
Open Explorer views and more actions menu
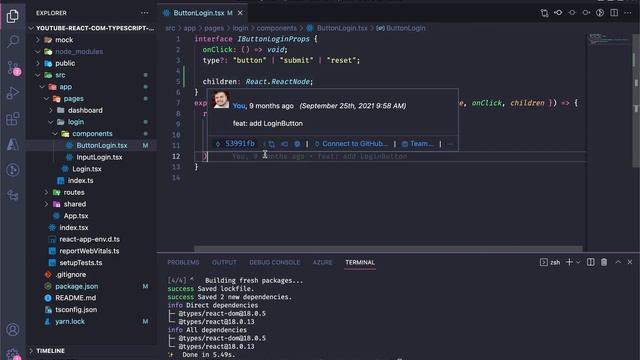(x=144, y=13)
